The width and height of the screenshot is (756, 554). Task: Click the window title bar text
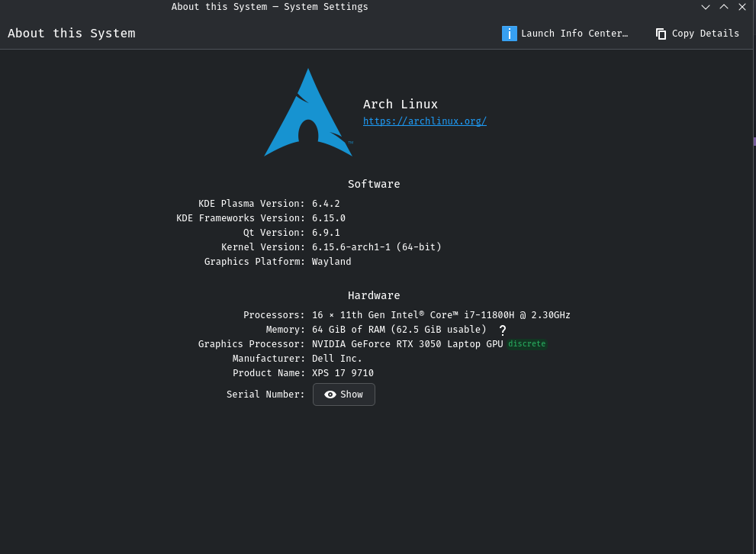[x=269, y=7]
